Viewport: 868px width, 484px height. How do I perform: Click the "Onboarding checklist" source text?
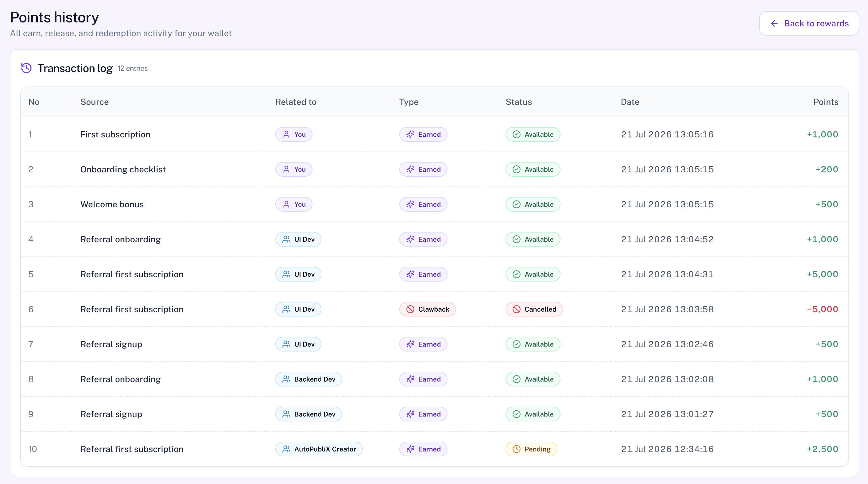(123, 169)
